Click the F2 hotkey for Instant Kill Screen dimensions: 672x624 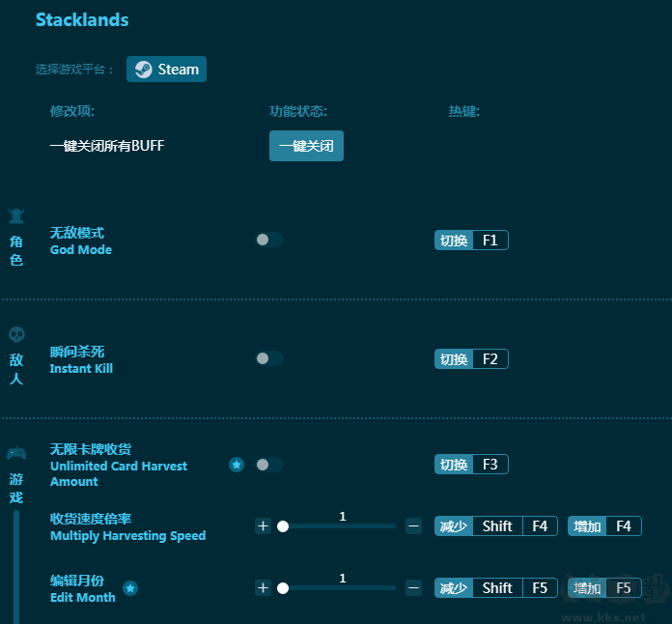click(x=490, y=359)
